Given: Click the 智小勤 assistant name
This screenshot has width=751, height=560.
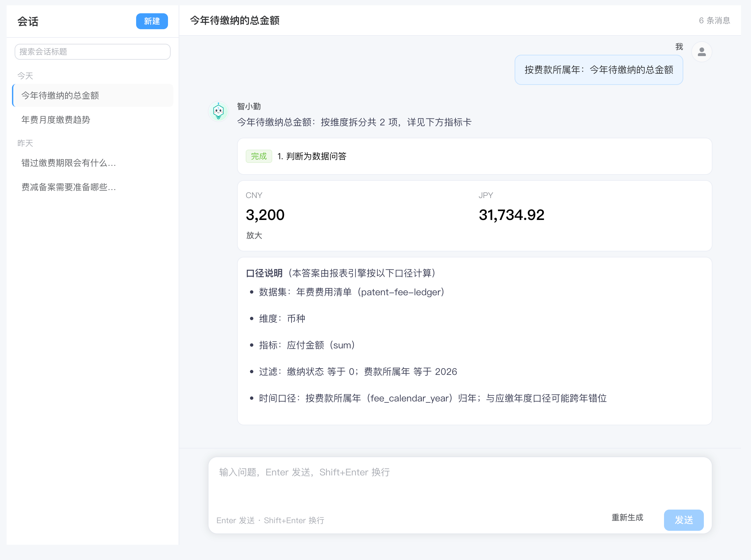Looking at the screenshot, I should (x=249, y=106).
